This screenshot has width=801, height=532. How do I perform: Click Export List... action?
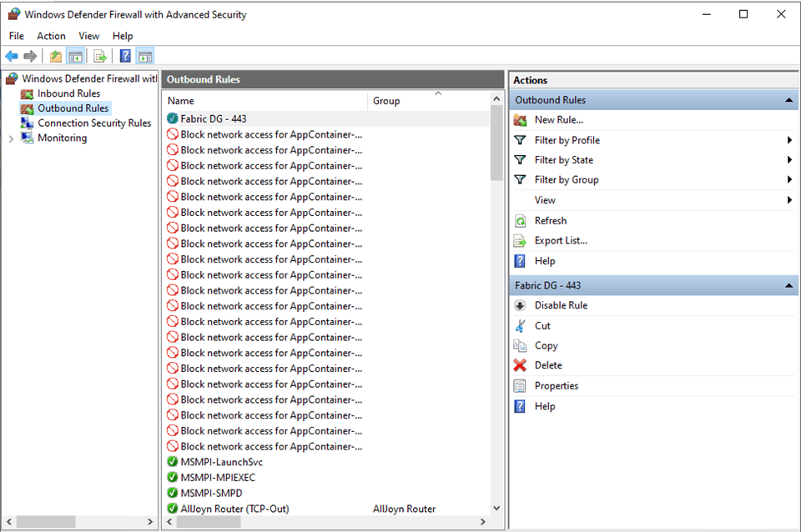click(x=561, y=241)
